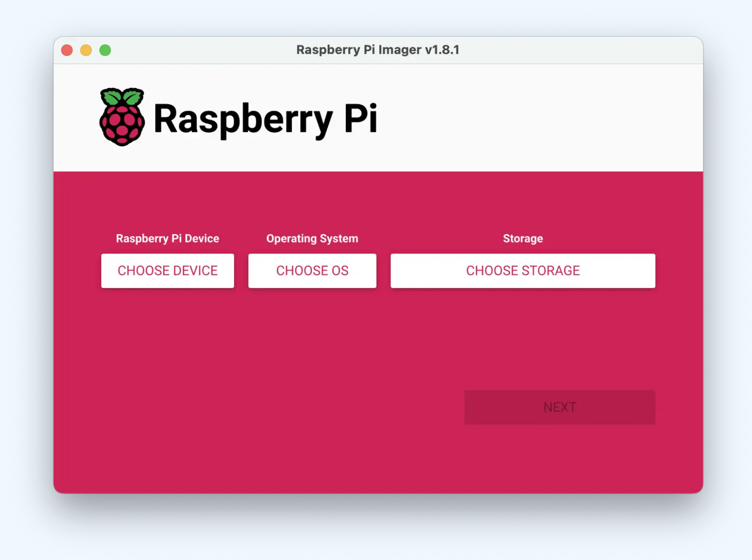Viewport: 752px width, 560px height.
Task: Click the Raspberry Pi Device column label
Action: coord(168,238)
